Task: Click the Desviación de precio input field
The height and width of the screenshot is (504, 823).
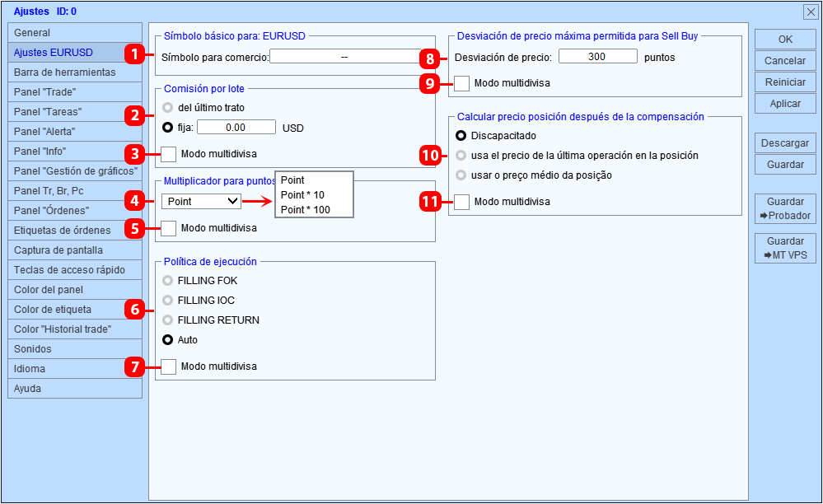Action: click(598, 57)
